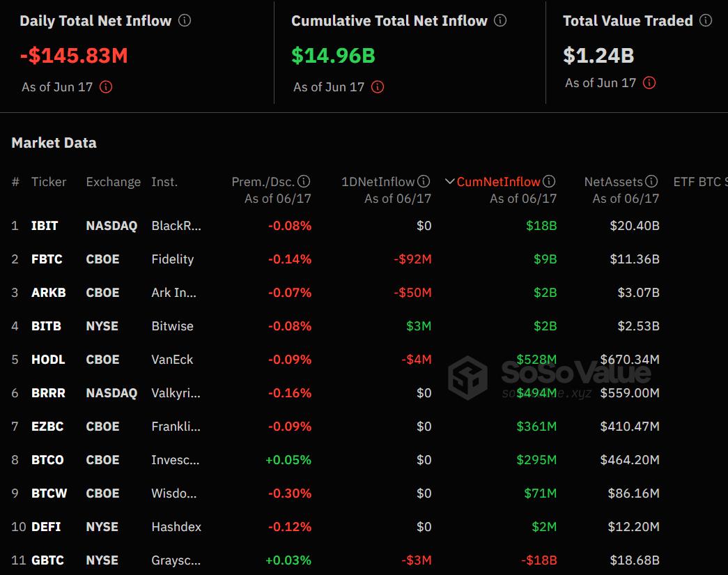Image resolution: width=728 pixels, height=575 pixels.
Task: Show info for 1DNetInflow column
Action: (x=424, y=181)
